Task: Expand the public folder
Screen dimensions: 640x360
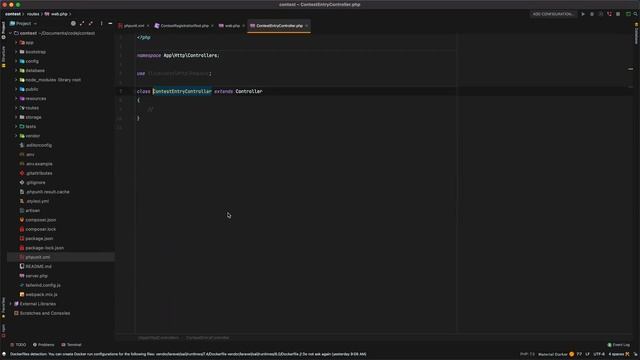Action: (x=16, y=89)
